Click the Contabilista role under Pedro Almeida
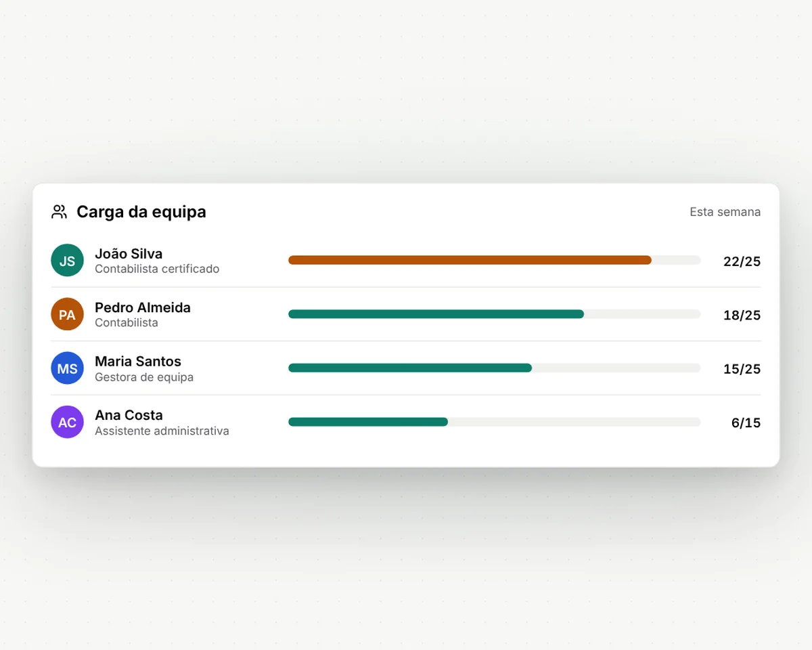Image resolution: width=812 pixels, height=650 pixels. (x=127, y=323)
